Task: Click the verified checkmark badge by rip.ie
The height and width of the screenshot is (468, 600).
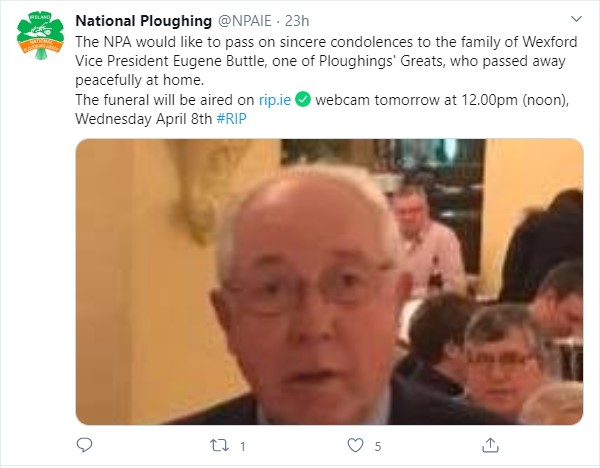Action: 303,99
